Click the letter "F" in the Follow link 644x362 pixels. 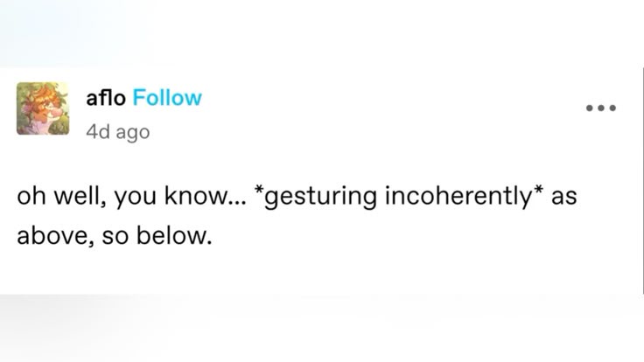(138, 97)
